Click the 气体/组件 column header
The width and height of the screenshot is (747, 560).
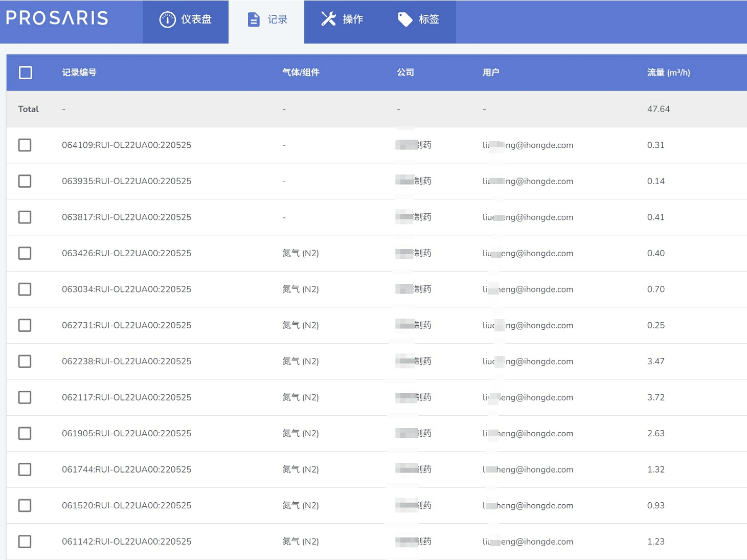301,72
